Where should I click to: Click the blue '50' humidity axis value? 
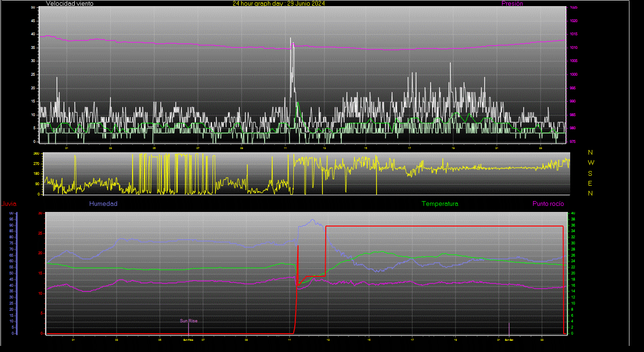pyautogui.click(x=11, y=274)
